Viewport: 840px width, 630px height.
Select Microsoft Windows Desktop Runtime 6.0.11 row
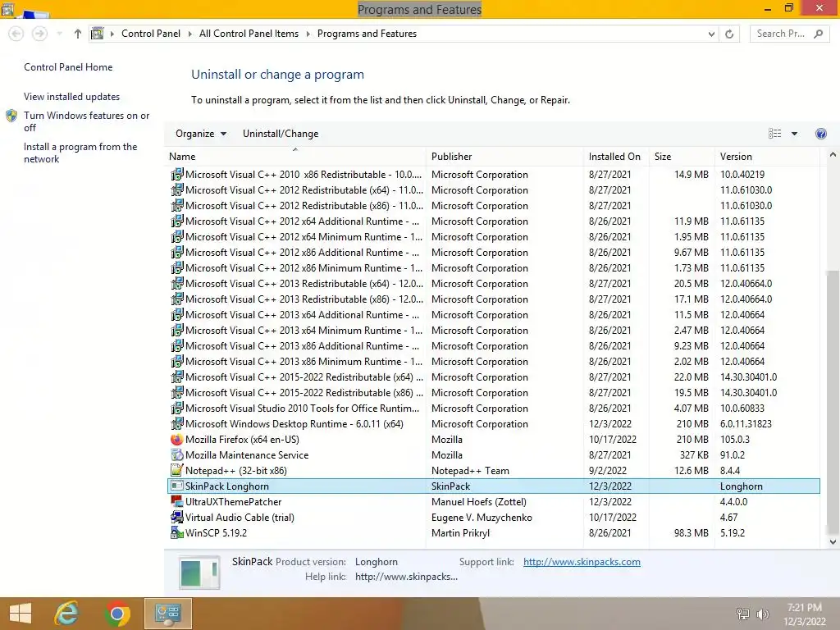coord(493,424)
